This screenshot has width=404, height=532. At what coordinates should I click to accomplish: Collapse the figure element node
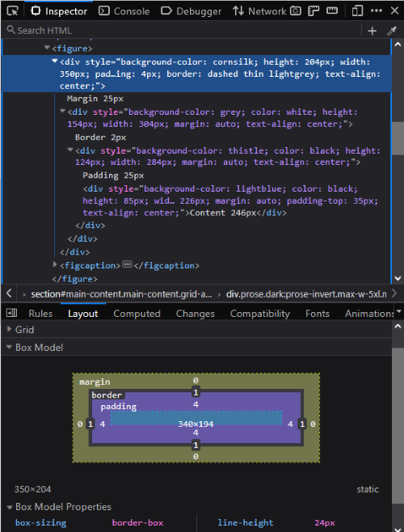point(47,48)
